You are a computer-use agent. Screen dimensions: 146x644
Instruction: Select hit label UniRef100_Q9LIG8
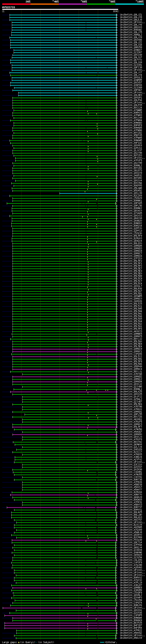point(131,45)
